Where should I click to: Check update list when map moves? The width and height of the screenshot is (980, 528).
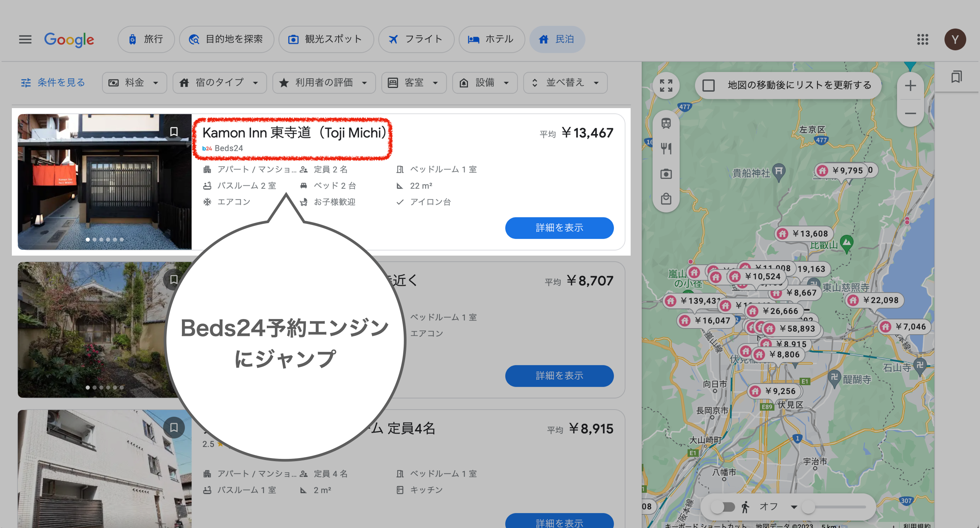(708, 85)
